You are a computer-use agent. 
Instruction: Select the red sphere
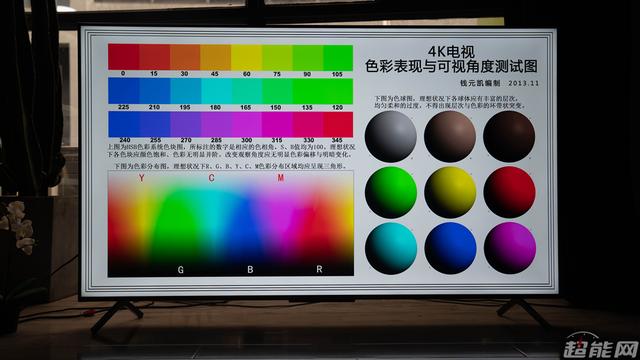(509, 192)
